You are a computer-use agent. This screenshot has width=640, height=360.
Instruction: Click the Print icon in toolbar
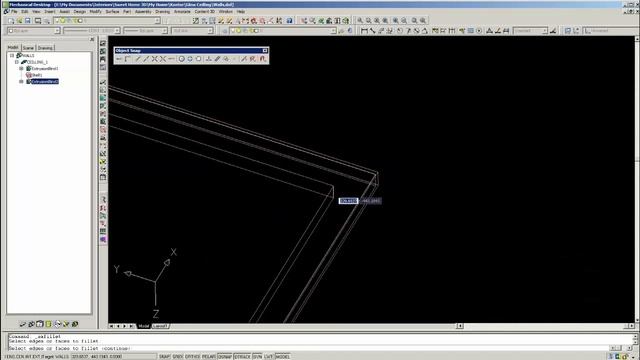coord(38,20)
